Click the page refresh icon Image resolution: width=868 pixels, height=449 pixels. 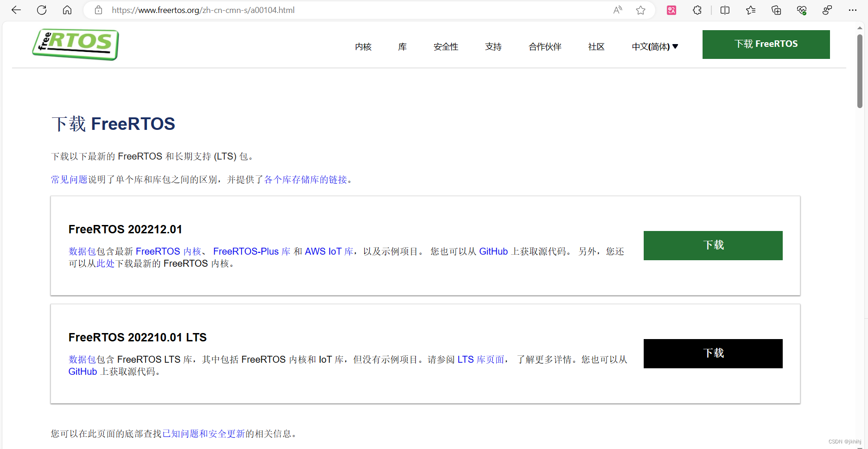pyautogui.click(x=42, y=10)
